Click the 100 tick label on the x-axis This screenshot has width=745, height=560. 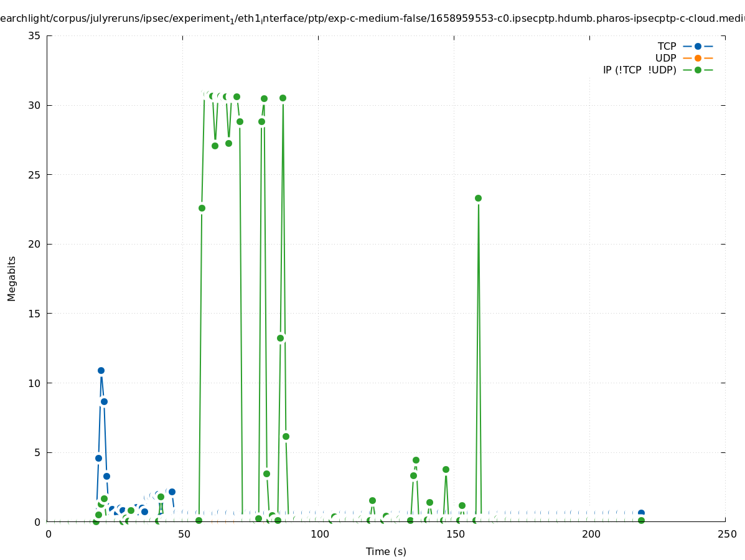click(x=319, y=534)
